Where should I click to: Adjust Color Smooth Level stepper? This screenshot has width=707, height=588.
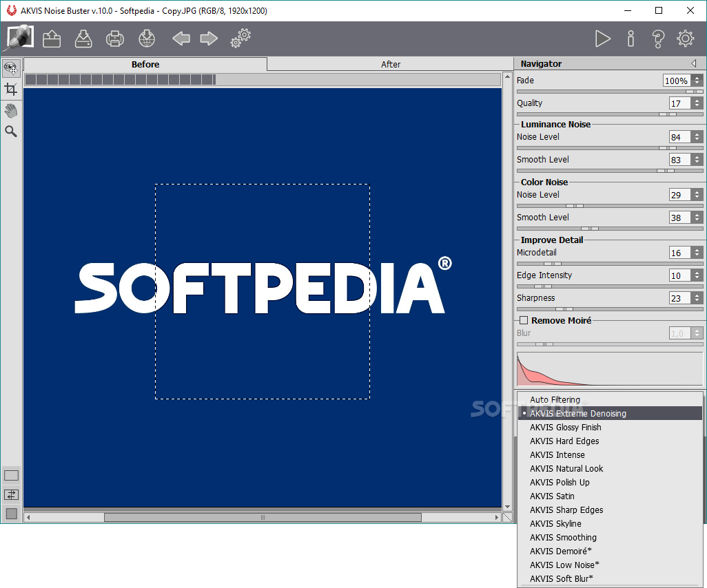point(697,218)
